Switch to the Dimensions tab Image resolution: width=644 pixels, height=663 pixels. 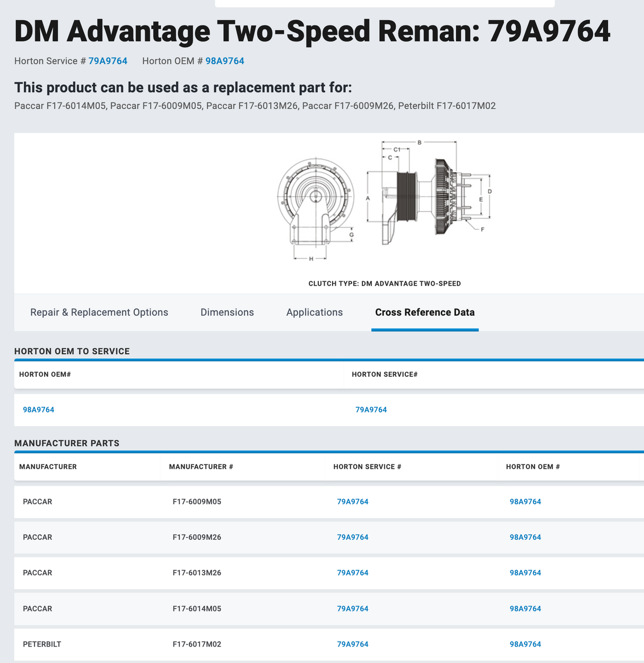(227, 312)
